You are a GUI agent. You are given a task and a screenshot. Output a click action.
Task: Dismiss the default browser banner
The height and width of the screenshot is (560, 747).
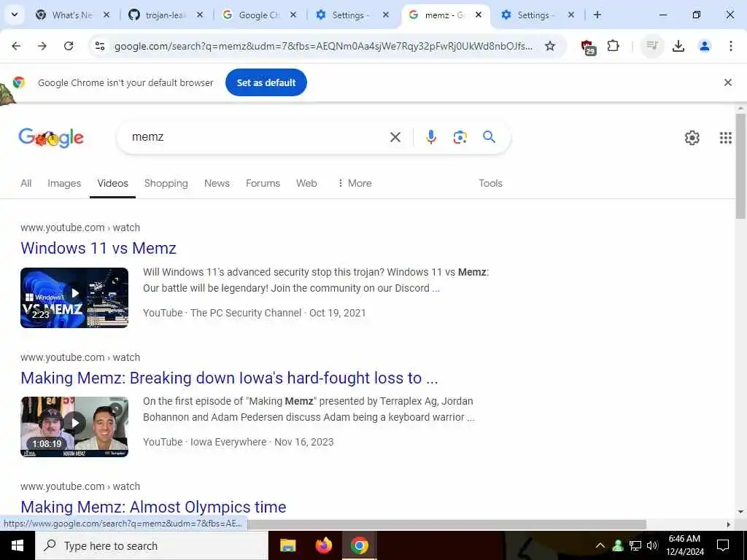pyautogui.click(x=727, y=82)
